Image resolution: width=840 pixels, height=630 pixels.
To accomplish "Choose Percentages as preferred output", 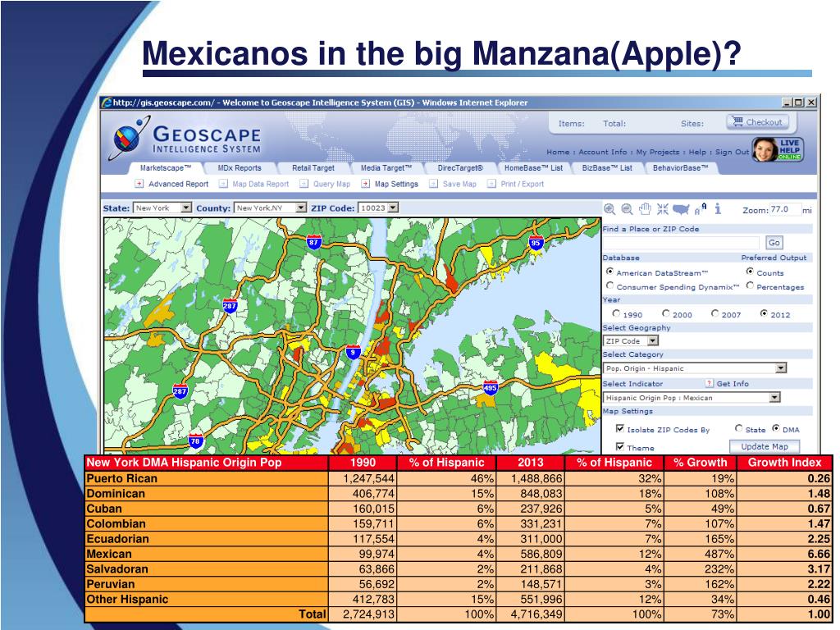I will [x=750, y=285].
